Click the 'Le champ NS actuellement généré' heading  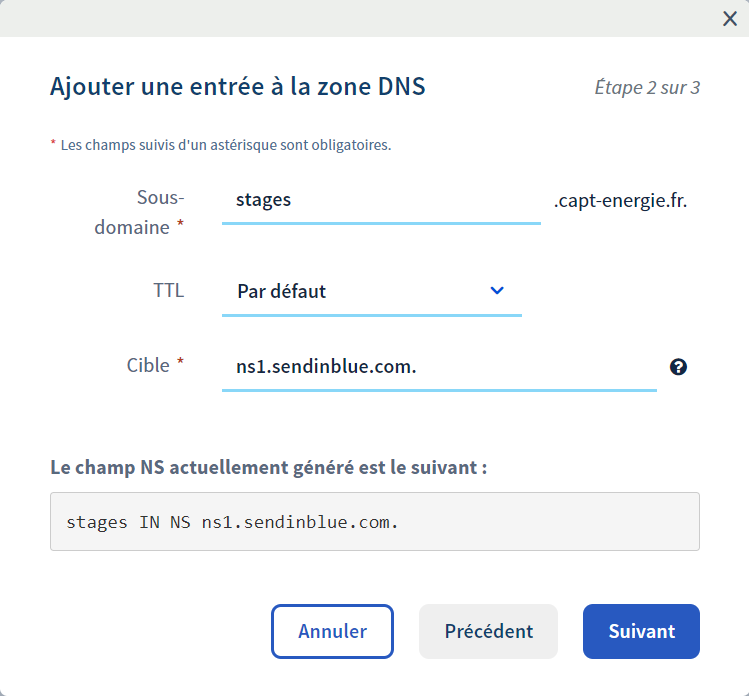click(269, 467)
